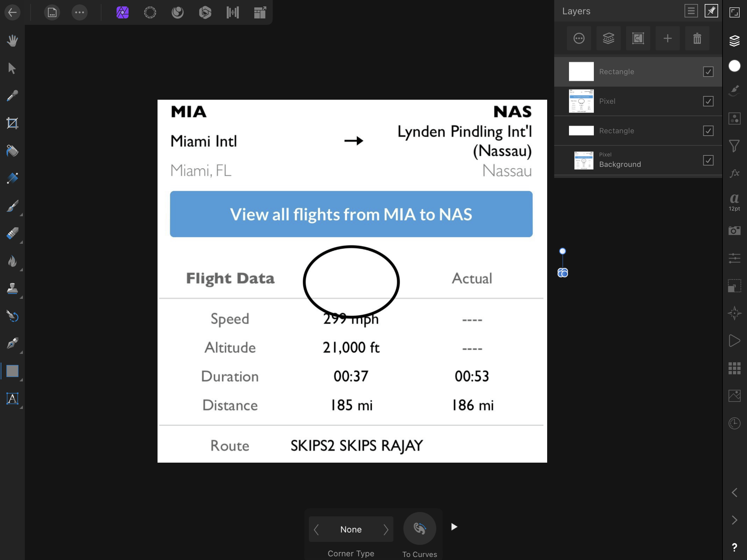747x560 pixels.
Task: Select the Background layer thumbnail
Action: click(583, 160)
